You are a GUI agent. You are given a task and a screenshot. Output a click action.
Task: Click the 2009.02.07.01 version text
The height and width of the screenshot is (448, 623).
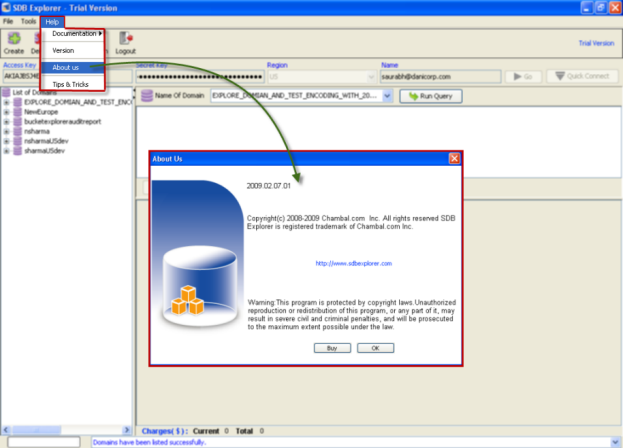[x=269, y=186]
